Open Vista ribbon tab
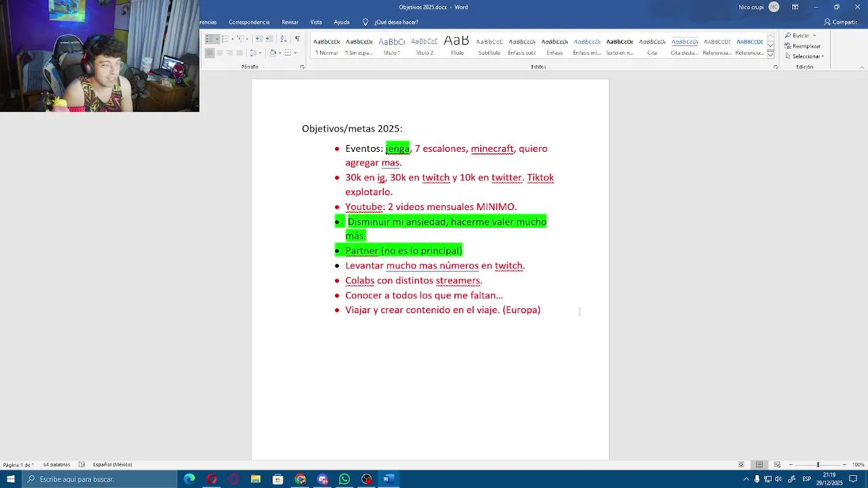 tap(316, 22)
